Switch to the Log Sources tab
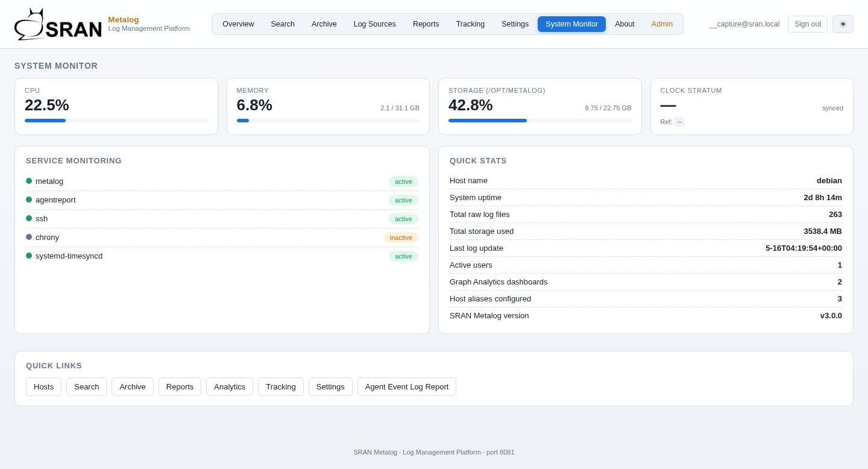 pos(375,24)
